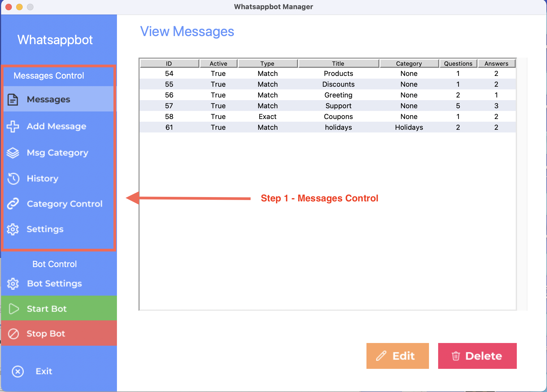Click the Add Message plus icon
Screen dimensions: 547x392
[x=13, y=126]
